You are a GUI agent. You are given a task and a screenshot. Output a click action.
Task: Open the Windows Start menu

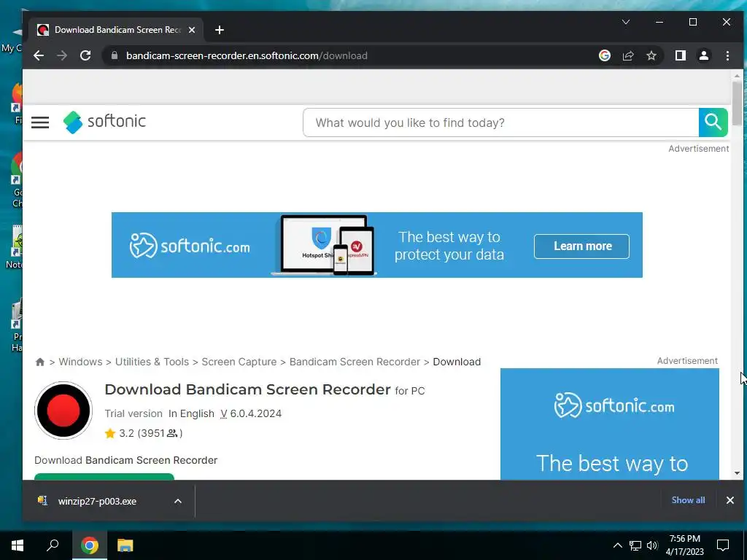click(18, 545)
